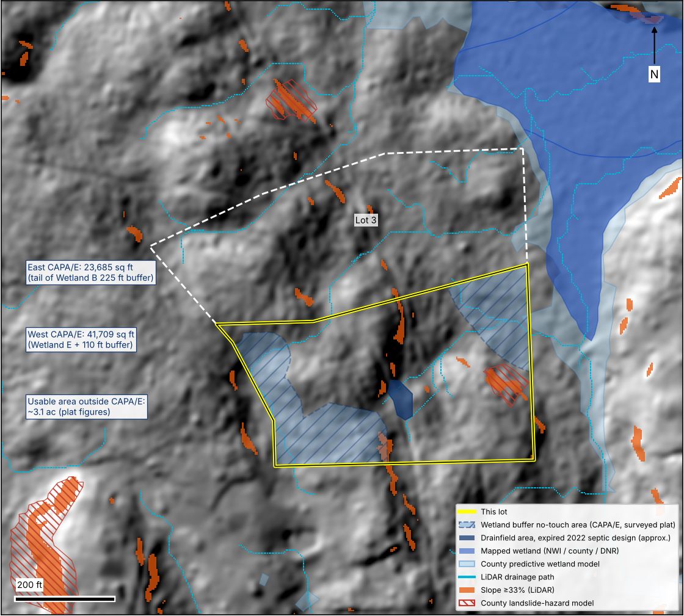Screen dimensions: 684x616
Task: Click 'Drainfield area, expired 2022 septic design' text
Action: pyautogui.click(x=575, y=538)
